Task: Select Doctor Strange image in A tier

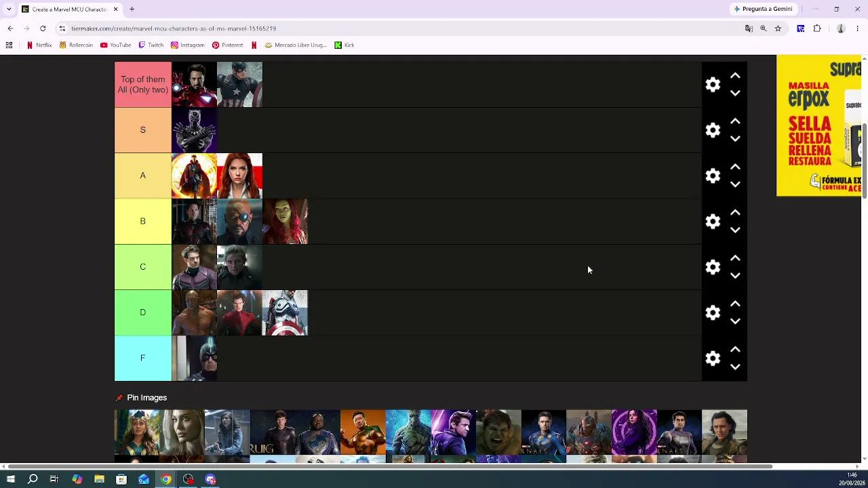Action: pyautogui.click(x=194, y=176)
